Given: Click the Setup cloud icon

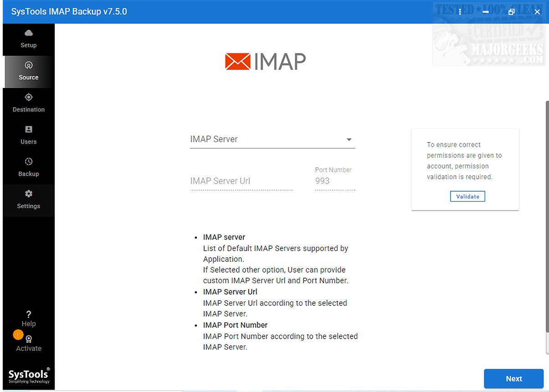Looking at the screenshot, I should coord(29,33).
